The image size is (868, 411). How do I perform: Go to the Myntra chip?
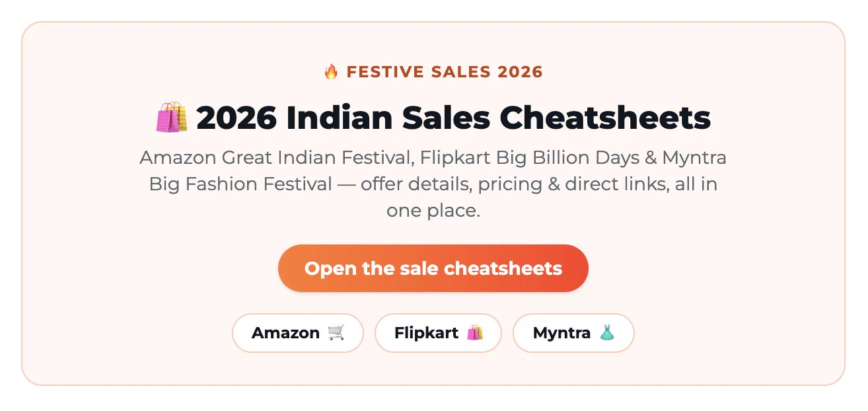573,333
